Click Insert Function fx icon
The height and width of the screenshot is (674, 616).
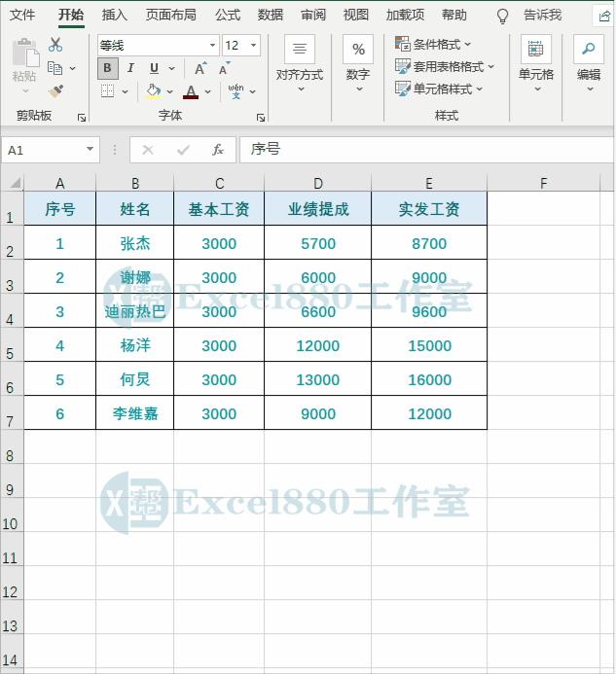(218, 150)
